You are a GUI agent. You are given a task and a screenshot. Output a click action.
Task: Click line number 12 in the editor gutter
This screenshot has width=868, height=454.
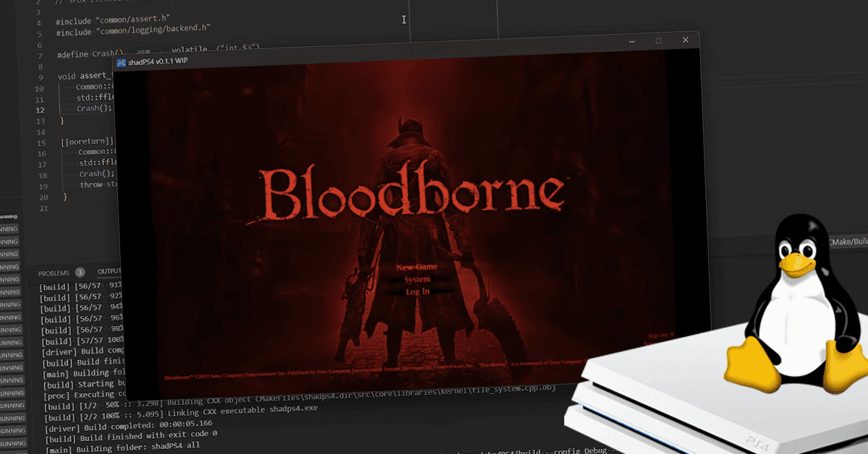(x=40, y=109)
